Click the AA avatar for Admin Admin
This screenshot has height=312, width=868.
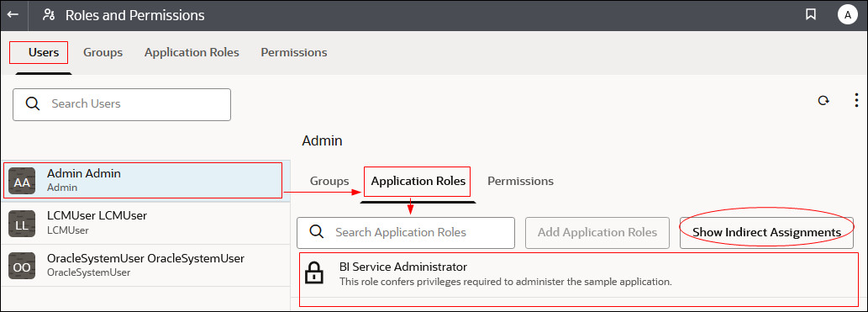coord(22,180)
